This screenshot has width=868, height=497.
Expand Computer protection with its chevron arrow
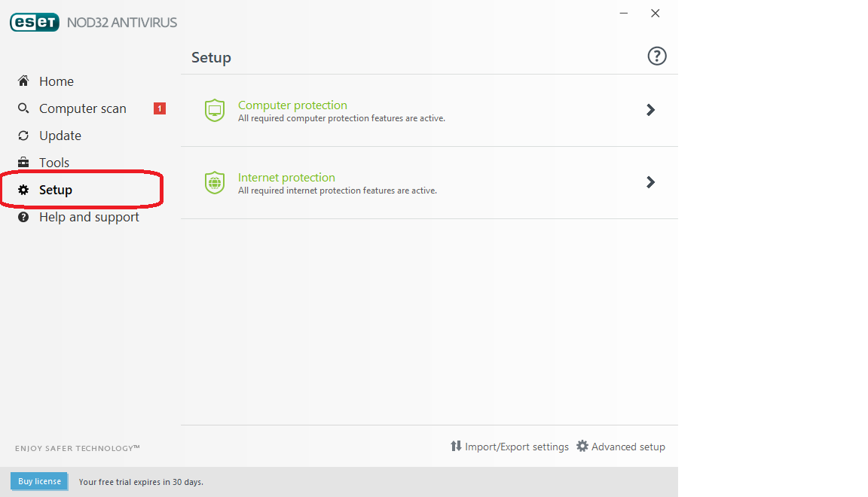pyautogui.click(x=651, y=110)
